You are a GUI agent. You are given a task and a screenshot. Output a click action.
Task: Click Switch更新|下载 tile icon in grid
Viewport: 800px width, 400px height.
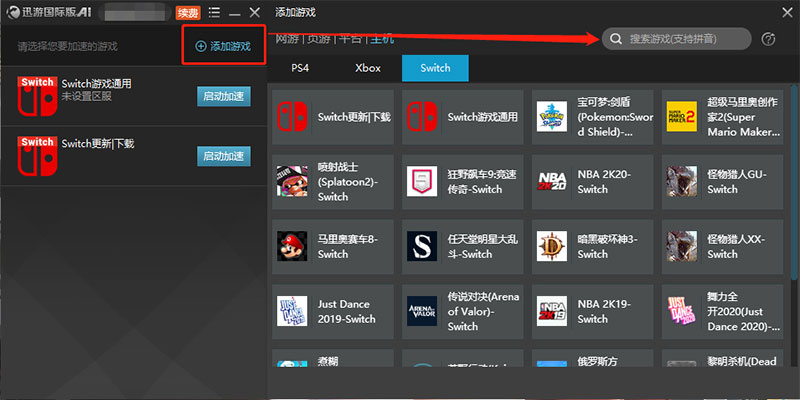click(x=292, y=116)
